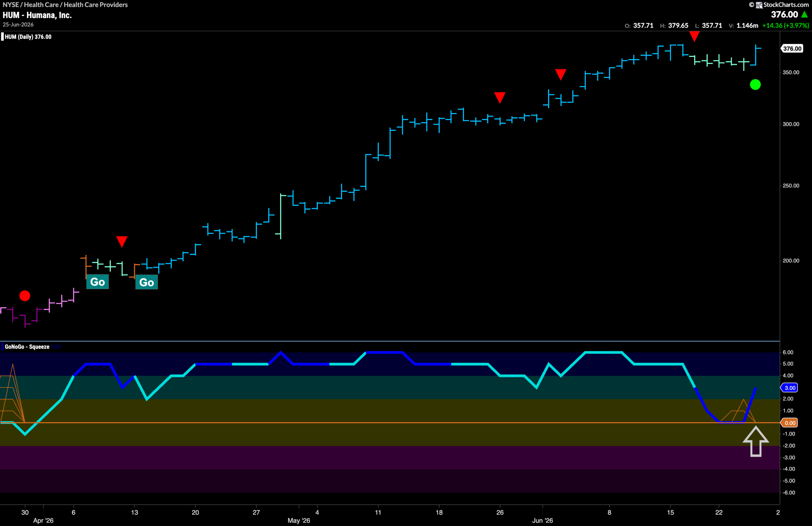This screenshot has width=812, height=526.
Task: Click the StockCharts.com logo
Action: point(779,5)
